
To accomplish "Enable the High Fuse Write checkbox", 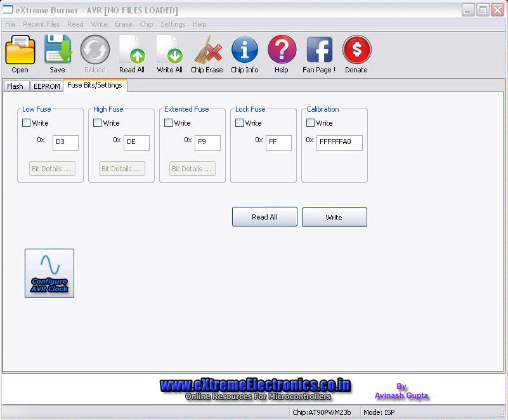I will point(97,123).
